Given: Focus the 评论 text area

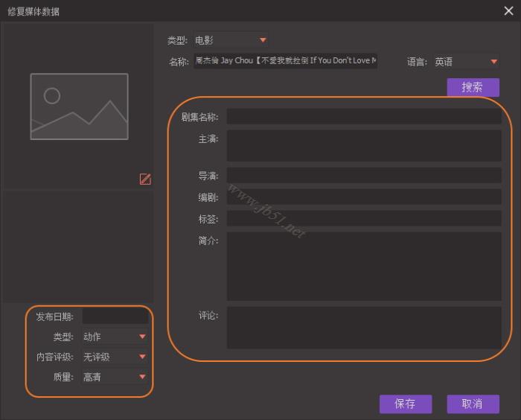Looking at the screenshot, I should click(364, 328).
